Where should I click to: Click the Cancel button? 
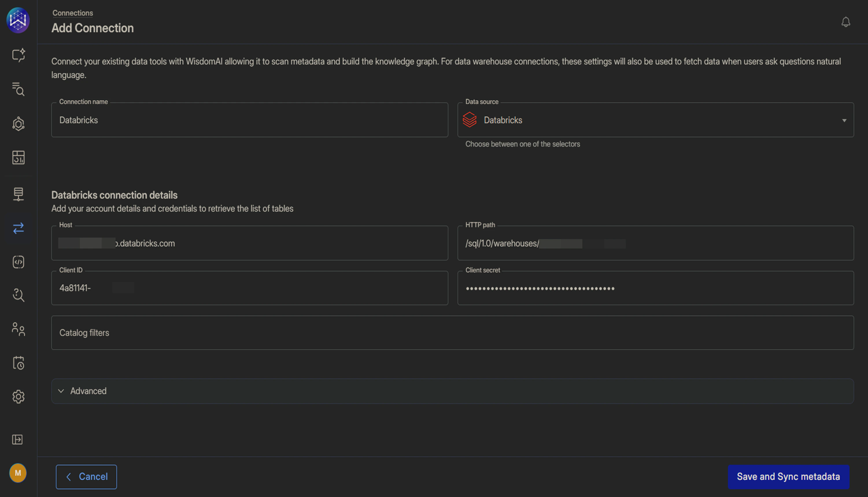click(x=86, y=476)
